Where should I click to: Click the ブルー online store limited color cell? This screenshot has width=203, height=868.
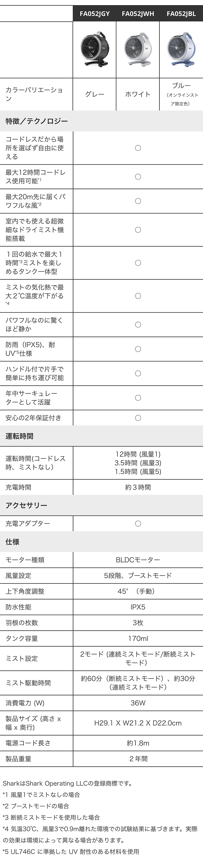point(181,94)
